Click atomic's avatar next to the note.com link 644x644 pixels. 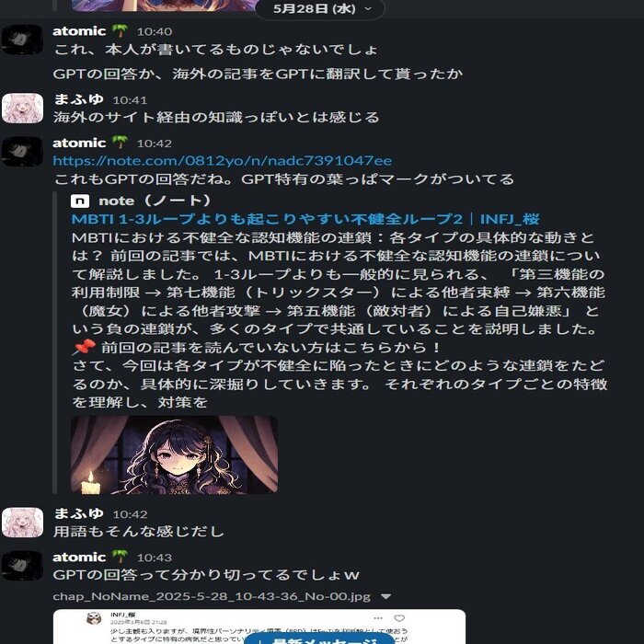click(x=22, y=152)
